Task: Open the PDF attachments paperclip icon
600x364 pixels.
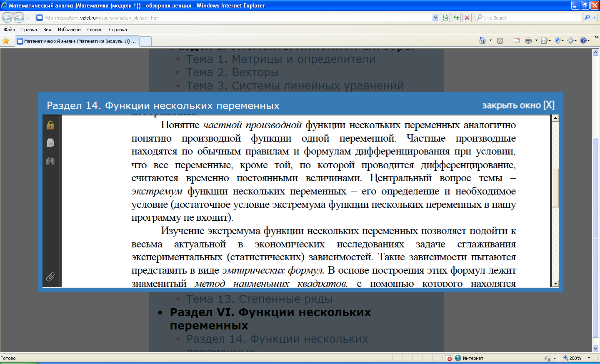Action: click(50, 277)
